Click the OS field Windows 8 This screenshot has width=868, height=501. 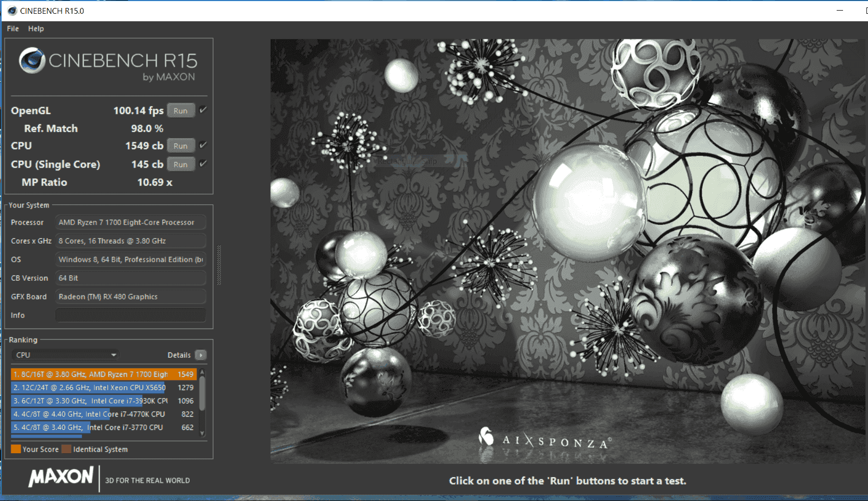click(131, 260)
